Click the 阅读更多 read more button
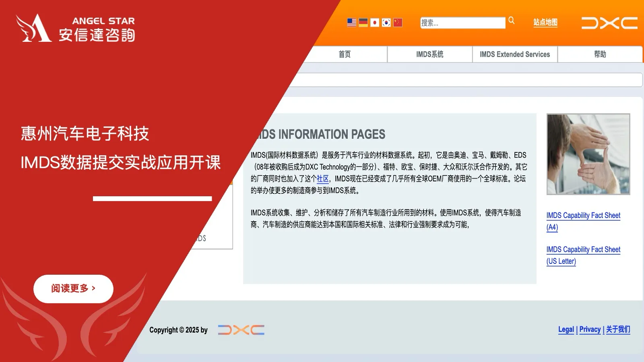This screenshot has width=644, height=362. 73,288
